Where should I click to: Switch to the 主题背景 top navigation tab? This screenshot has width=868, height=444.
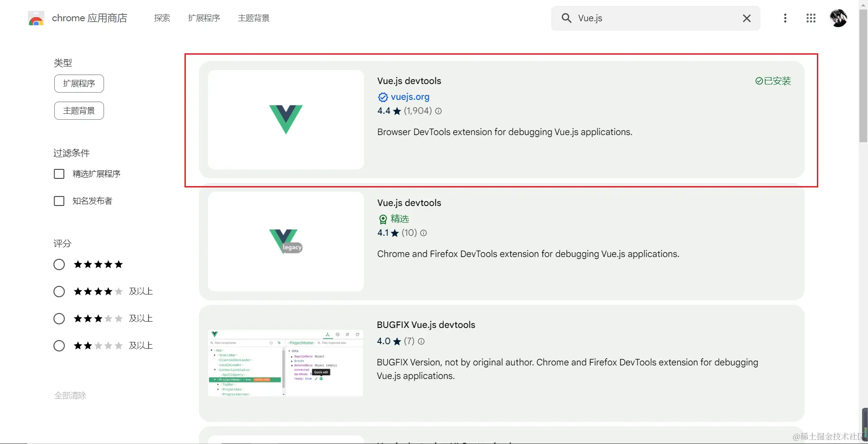pos(254,18)
